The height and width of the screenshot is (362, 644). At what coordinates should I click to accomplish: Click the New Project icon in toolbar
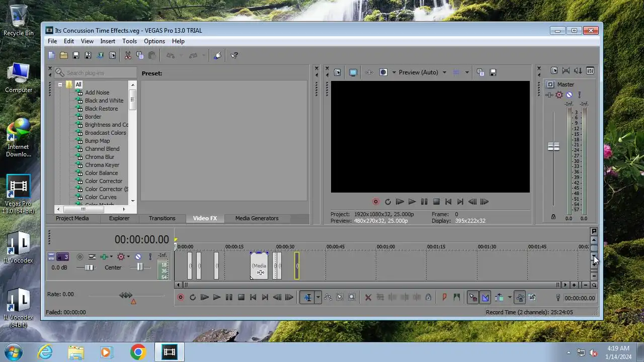click(x=52, y=55)
